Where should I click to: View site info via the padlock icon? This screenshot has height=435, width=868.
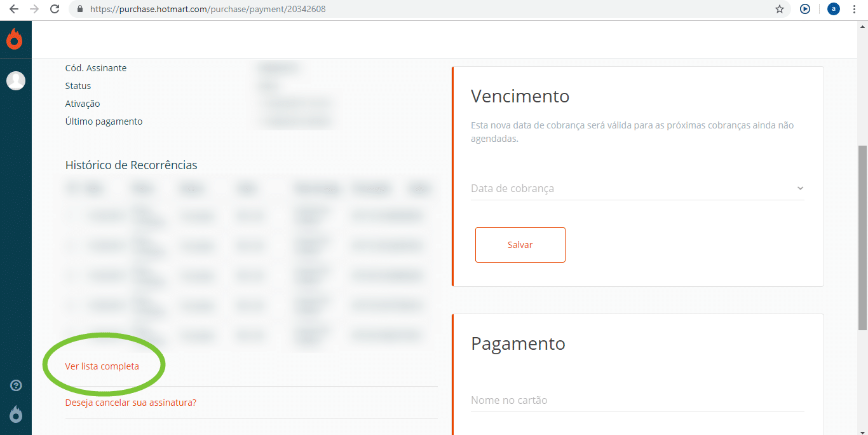(x=79, y=10)
